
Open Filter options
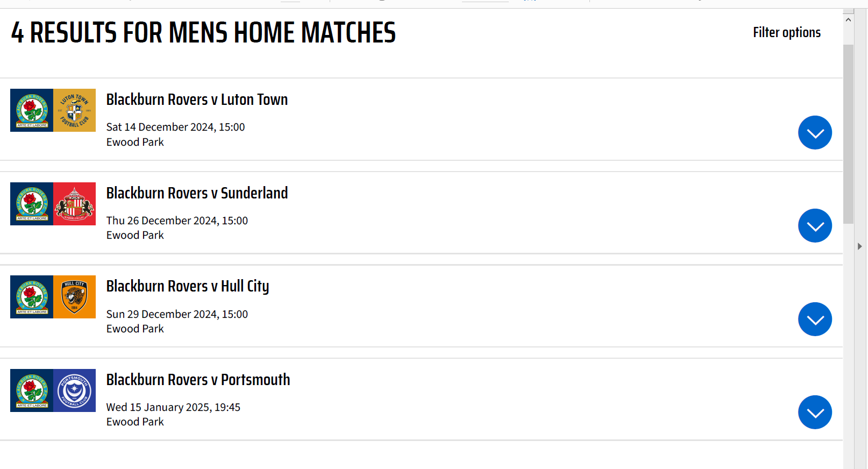pyautogui.click(x=786, y=33)
